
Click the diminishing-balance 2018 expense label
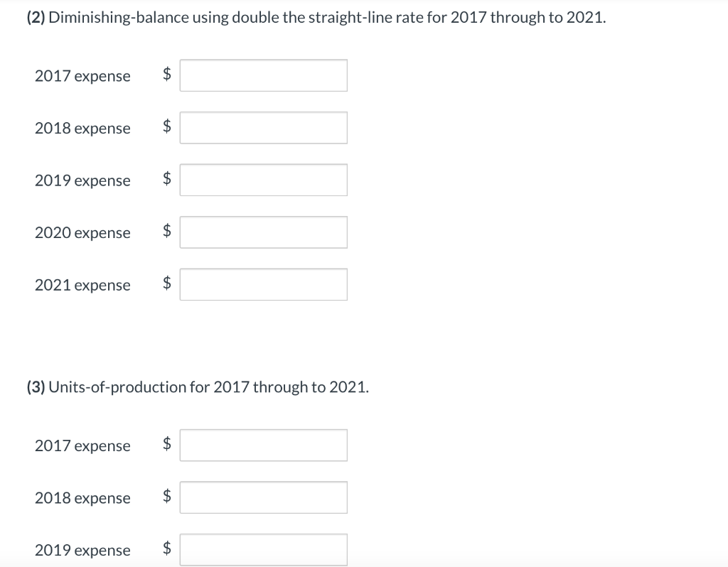82,129
